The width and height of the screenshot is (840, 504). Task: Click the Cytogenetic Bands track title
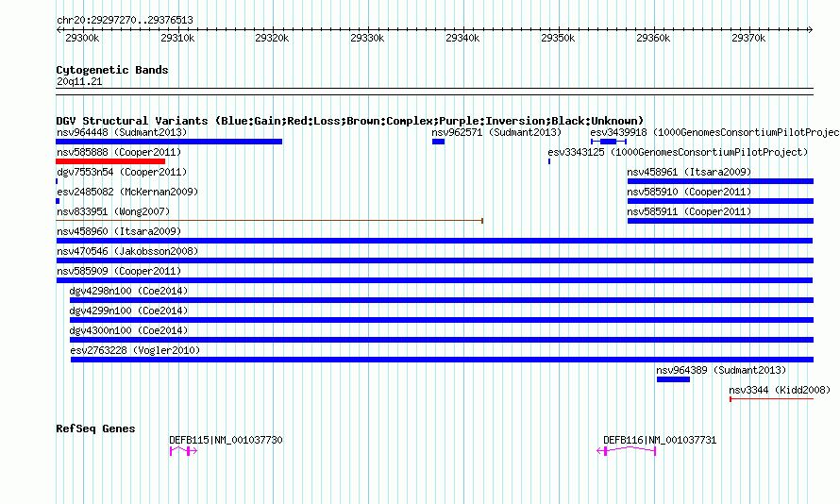coord(112,70)
